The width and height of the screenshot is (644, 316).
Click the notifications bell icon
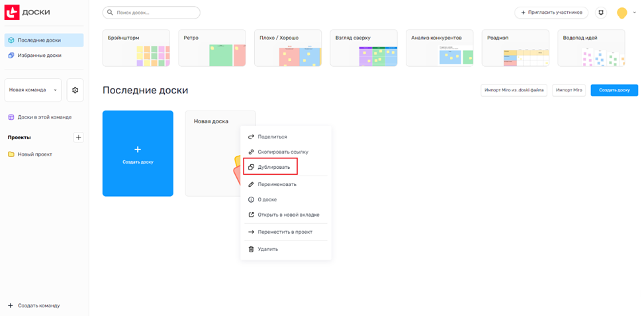[x=601, y=13]
